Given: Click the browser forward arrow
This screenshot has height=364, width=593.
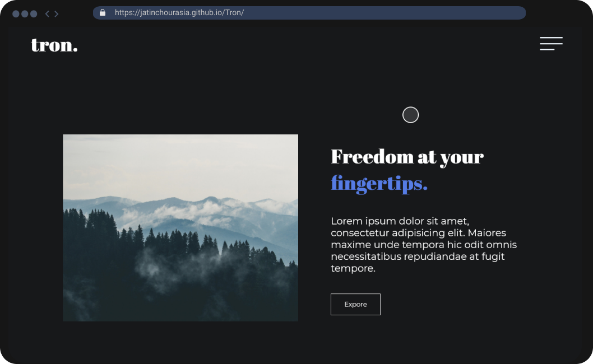Looking at the screenshot, I should tap(57, 14).
